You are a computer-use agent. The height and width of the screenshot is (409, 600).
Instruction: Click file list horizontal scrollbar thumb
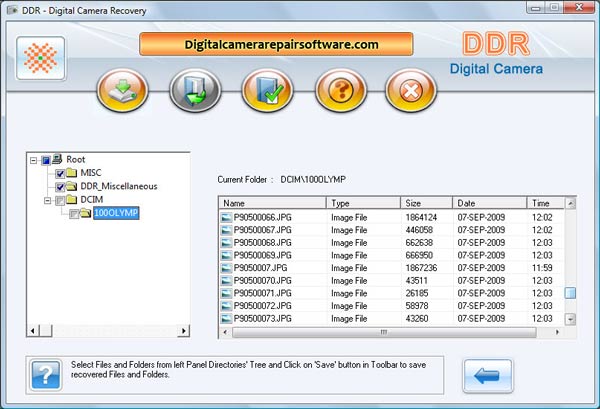tap(384, 332)
